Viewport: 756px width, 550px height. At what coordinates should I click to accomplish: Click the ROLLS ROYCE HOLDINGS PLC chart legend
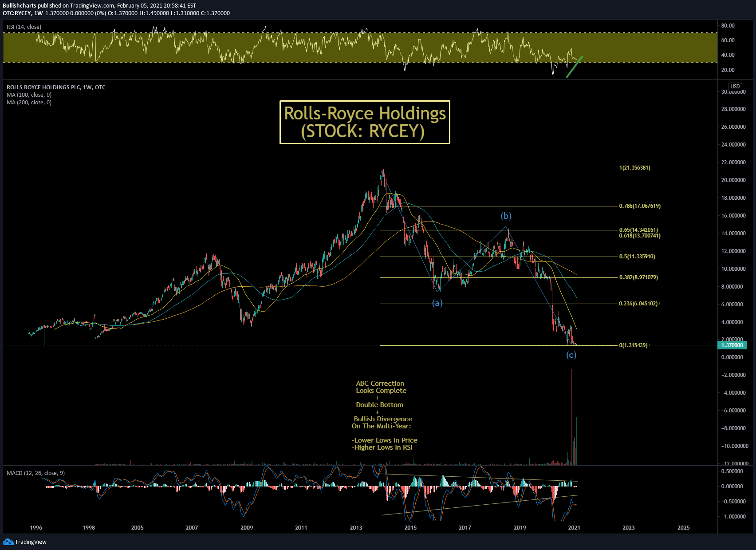[x=56, y=87]
